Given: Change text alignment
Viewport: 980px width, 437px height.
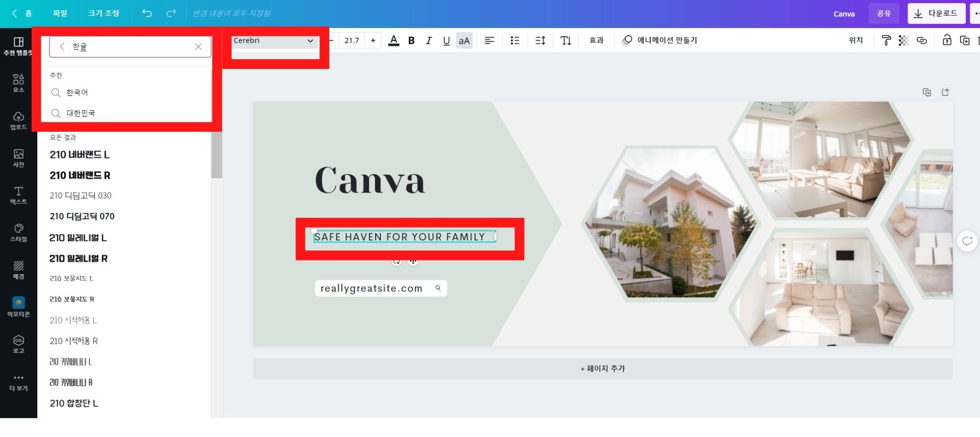Looking at the screenshot, I should pyautogui.click(x=489, y=40).
